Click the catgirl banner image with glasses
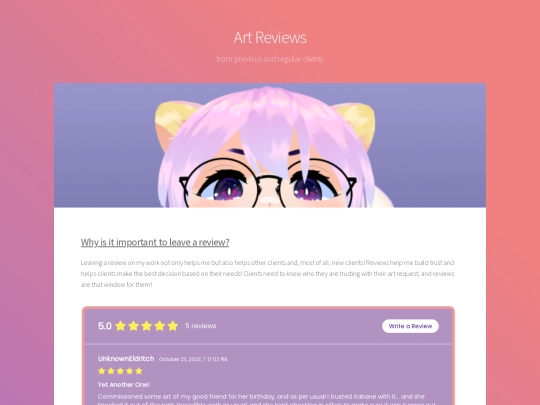540x405 pixels. (270, 145)
